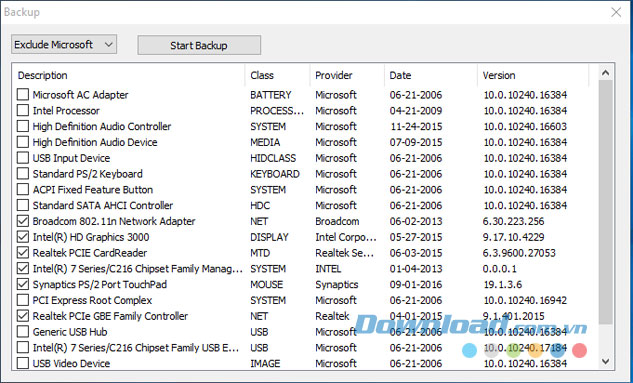
Task: Click the scrollbar down arrow
Action: [x=605, y=361]
